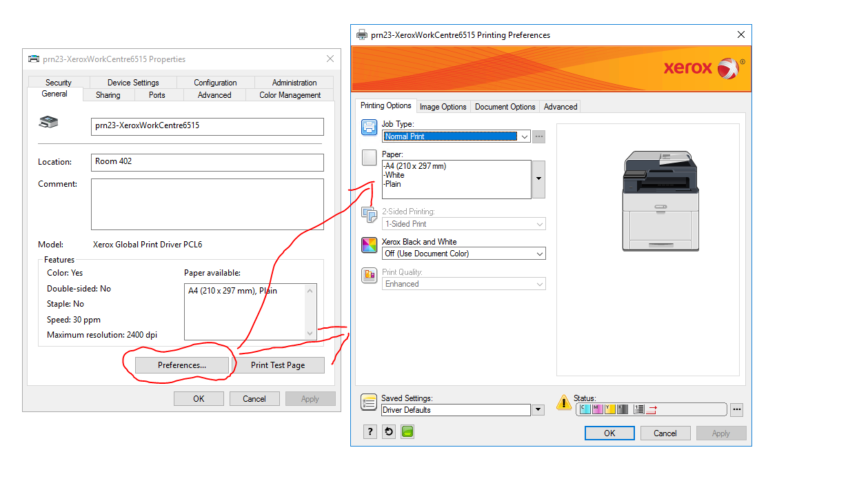Click the printer preview image
Viewport: 868px width, 481px height.
(x=660, y=201)
